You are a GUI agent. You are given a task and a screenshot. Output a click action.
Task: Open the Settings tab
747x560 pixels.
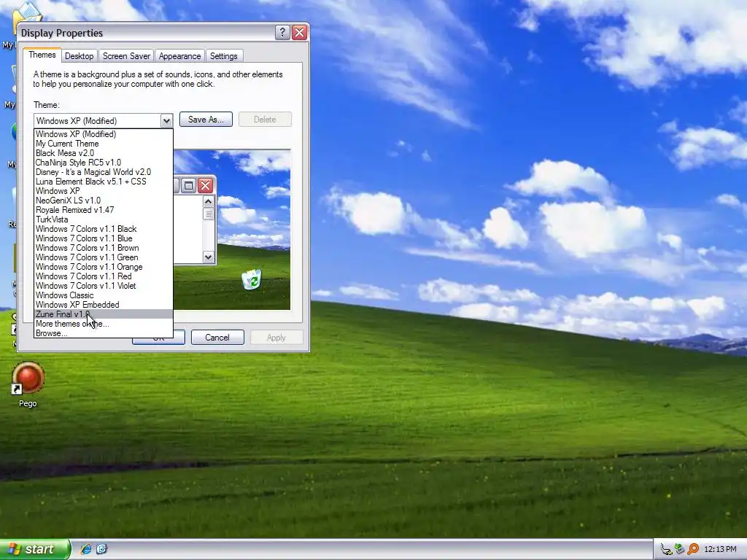coord(223,56)
